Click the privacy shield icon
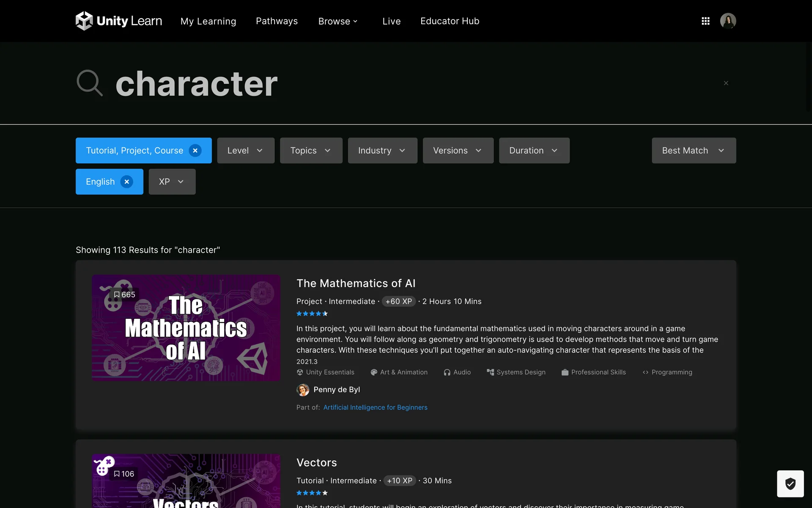Viewport: 812px width, 508px height. coord(790,483)
